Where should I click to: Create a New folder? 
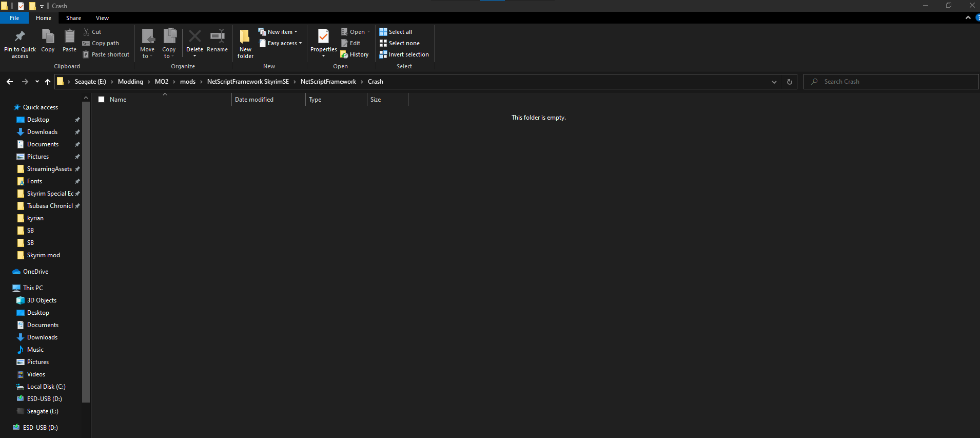245,43
